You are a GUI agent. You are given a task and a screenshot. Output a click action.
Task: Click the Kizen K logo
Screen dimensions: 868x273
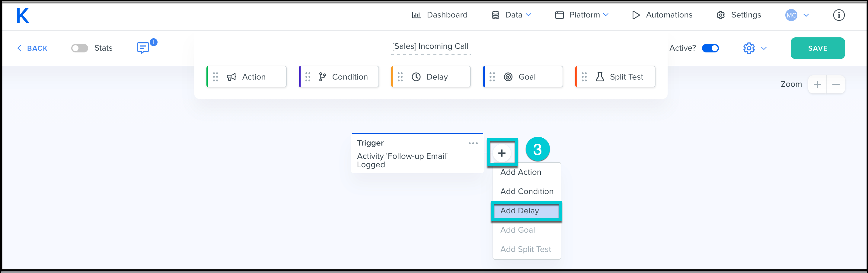coord(23,15)
